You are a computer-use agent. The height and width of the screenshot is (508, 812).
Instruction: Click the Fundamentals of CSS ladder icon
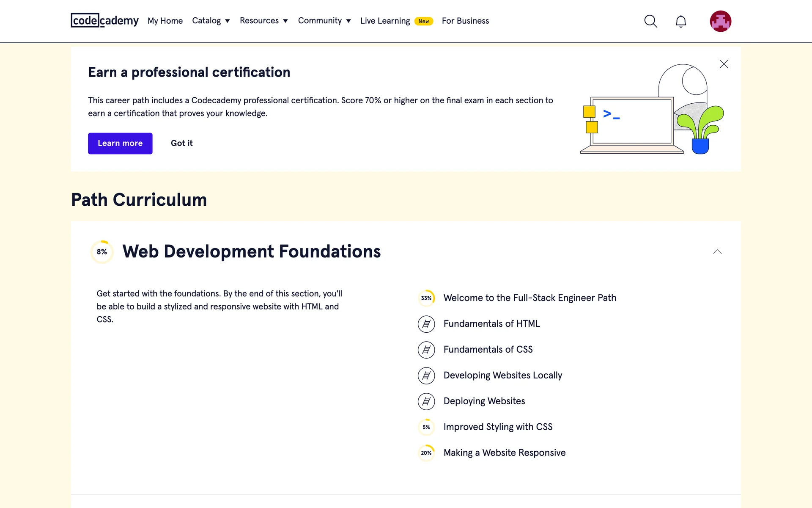click(426, 350)
